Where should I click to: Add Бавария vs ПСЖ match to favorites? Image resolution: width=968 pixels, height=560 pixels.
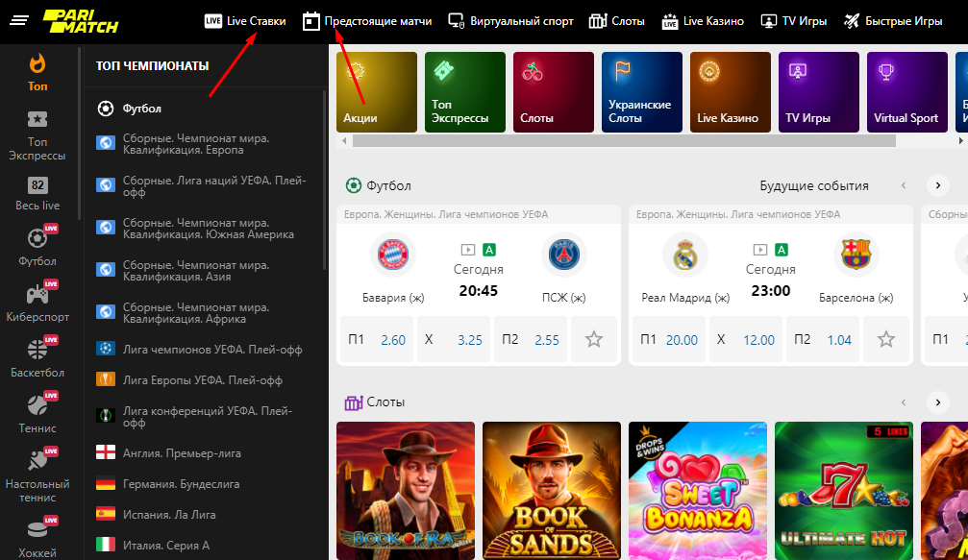pyautogui.click(x=594, y=338)
